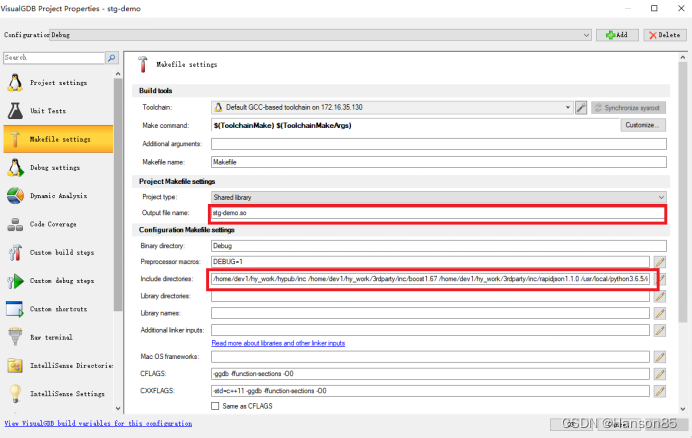
Task: Select Dynamic Analysis in sidebar
Action: pos(58,196)
